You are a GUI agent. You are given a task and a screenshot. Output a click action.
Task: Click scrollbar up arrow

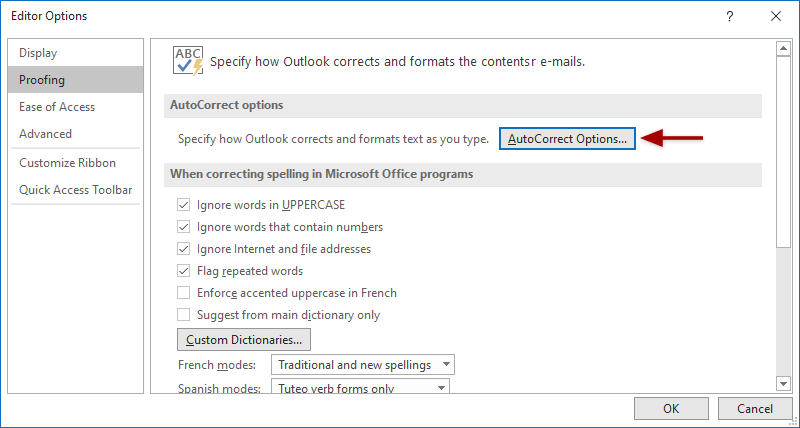[x=784, y=49]
